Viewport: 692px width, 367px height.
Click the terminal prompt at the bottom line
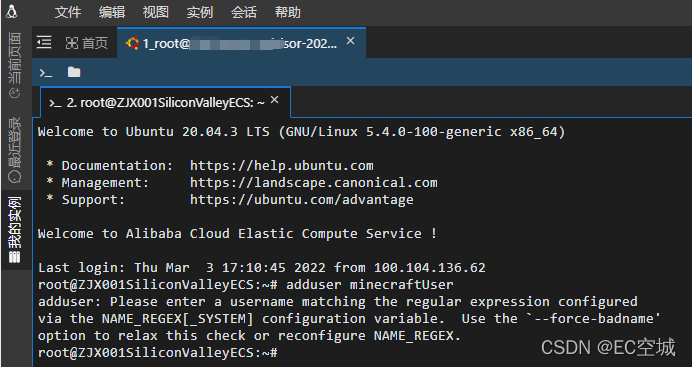(158, 353)
